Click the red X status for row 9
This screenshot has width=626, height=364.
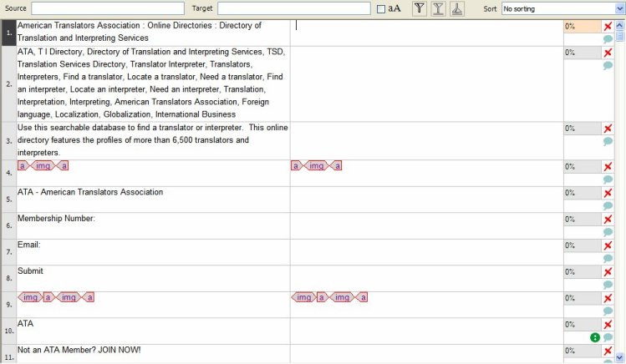click(x=608, y=298)
